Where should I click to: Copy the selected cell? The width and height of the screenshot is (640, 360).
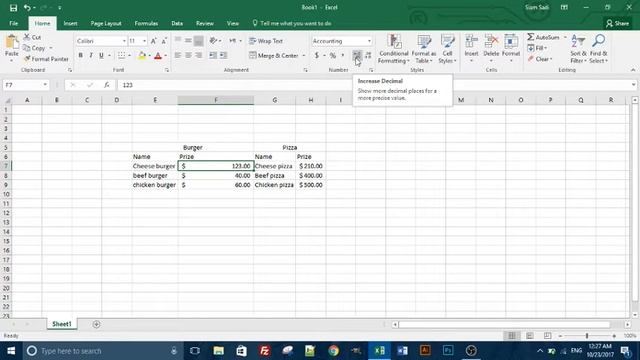(34, 48)
